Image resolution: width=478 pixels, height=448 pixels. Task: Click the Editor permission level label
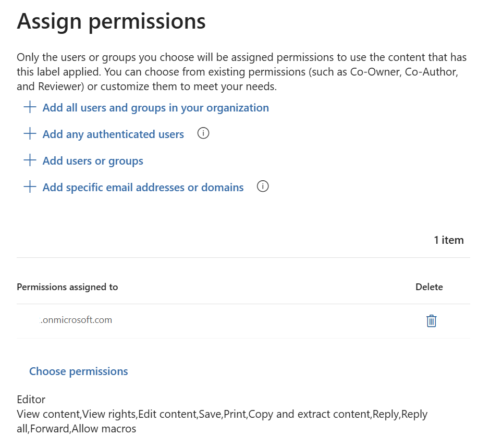click(x=31, y=400)
